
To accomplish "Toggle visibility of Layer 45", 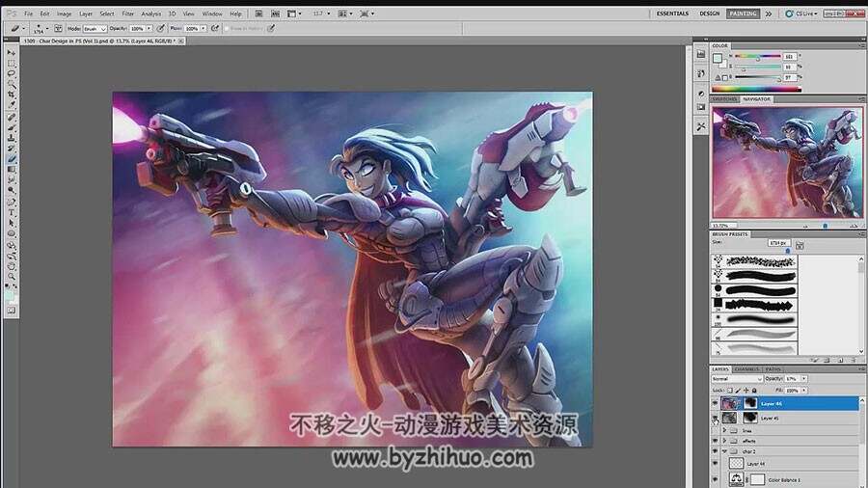I will click(x=715, y=419).
